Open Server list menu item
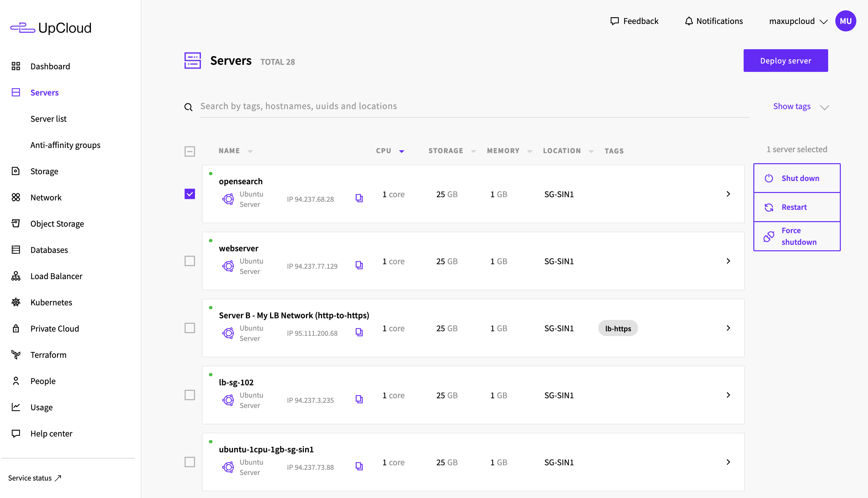This screenshot has width=868, height=498. pyautogui.click(x=49, y=119)
